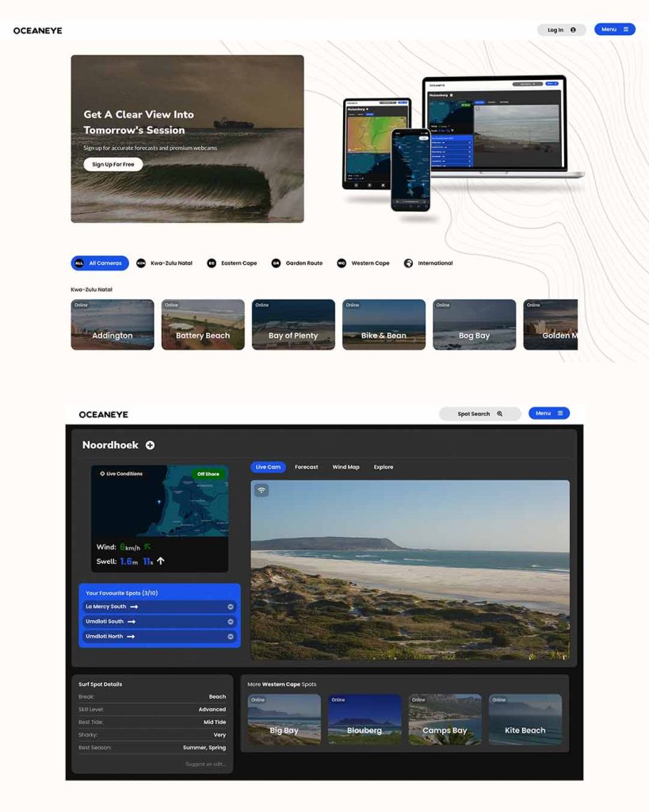Add Noordhoek to favourites with plus icon

coord(150,446)
